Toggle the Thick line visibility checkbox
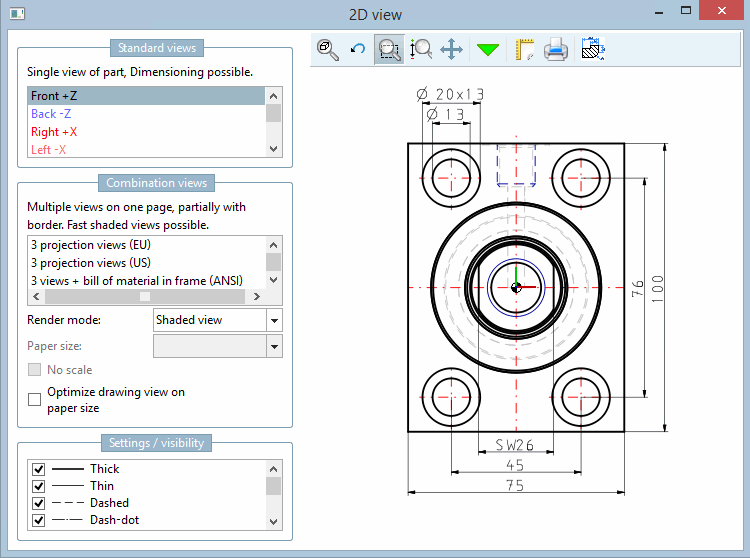This screenshot has height=558, width=750. (39, 469)
